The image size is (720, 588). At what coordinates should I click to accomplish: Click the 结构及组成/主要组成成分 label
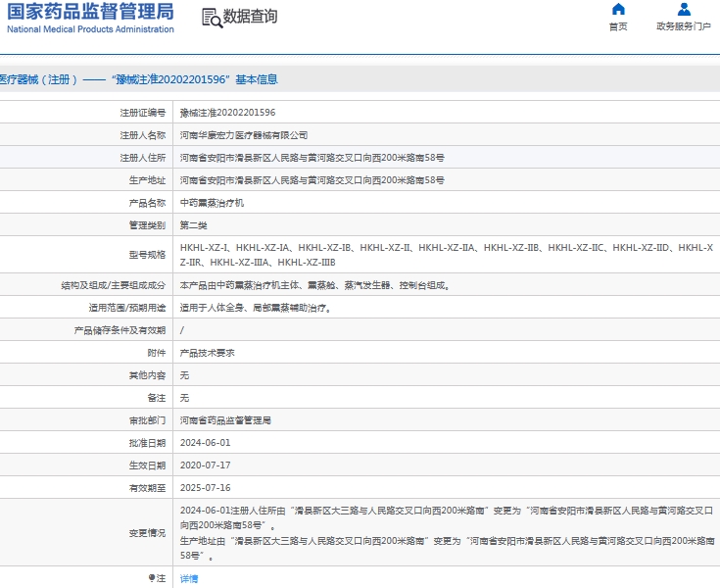coord(114,285)
